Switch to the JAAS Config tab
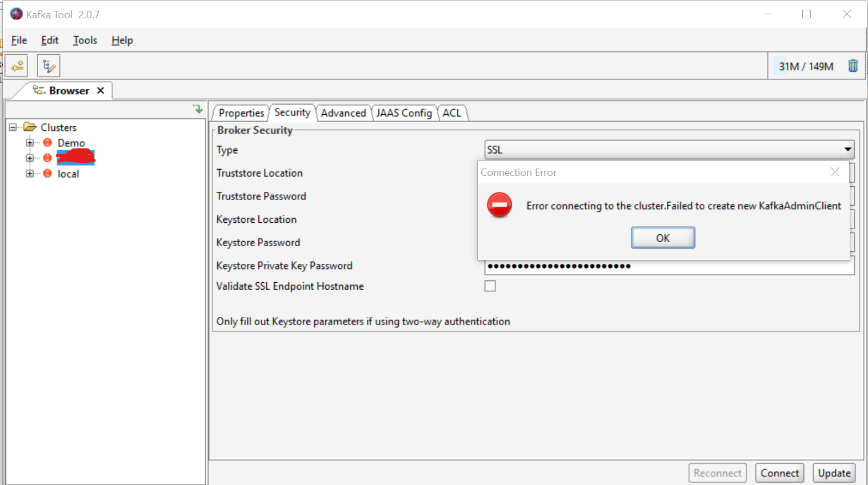 tap(403, 113)
